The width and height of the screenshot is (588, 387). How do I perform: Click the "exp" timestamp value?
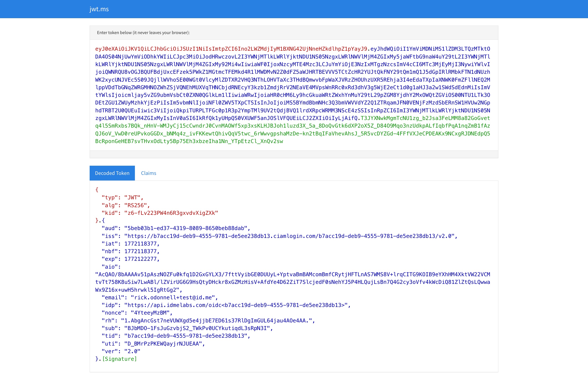pos(140,259)
